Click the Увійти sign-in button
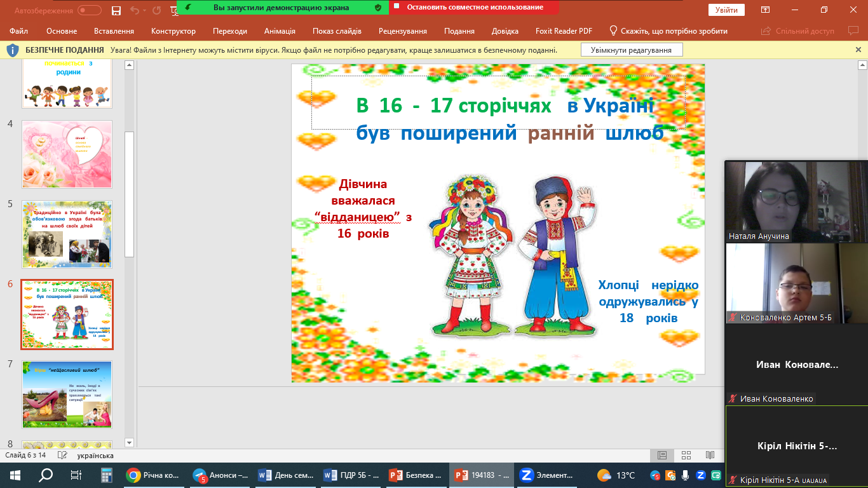Screen dimensions: 868x488 pyautogui.click(x=726, y=10)
